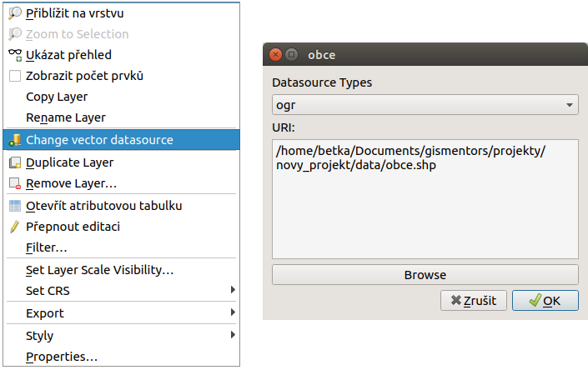
Task: Click the grayed Zoom to Selection icon
Action: (15, 34)
